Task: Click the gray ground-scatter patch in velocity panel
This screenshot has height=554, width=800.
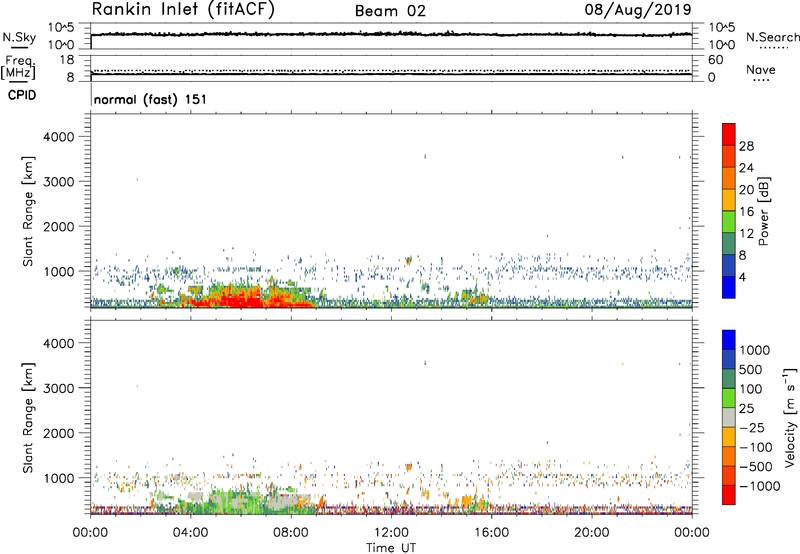Action: 291,501
